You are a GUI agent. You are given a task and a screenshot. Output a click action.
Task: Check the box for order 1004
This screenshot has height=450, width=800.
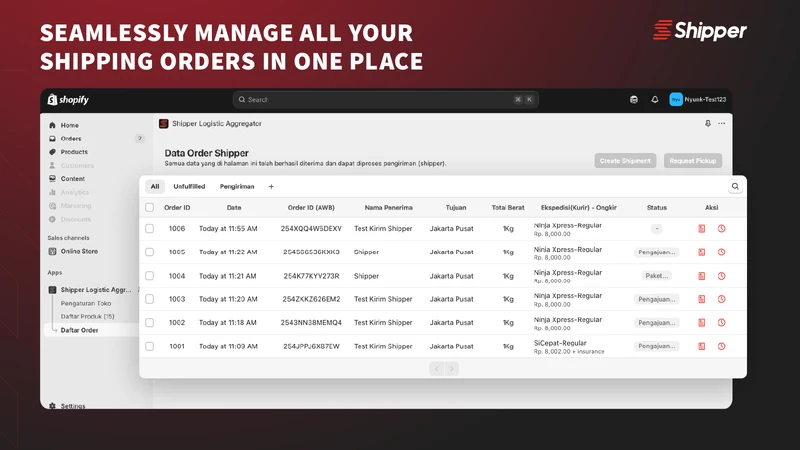149,276
